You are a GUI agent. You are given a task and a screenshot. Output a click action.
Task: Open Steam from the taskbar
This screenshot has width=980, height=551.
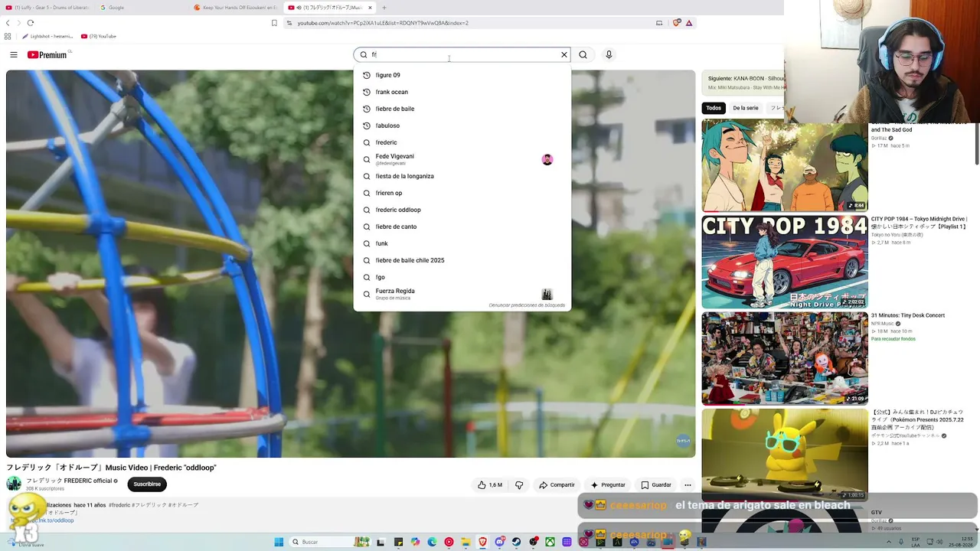(x=516, y=542)
